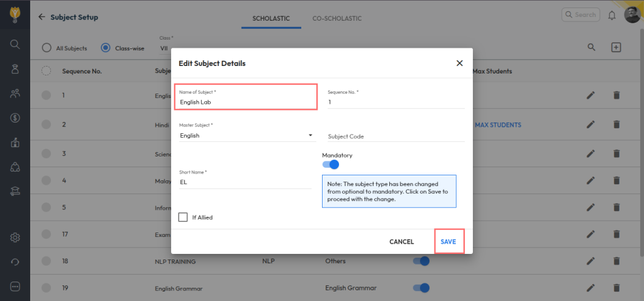644x301 pixels.
Task: Open the settings gear in the sidebar
Action: [x=15, y=237]
